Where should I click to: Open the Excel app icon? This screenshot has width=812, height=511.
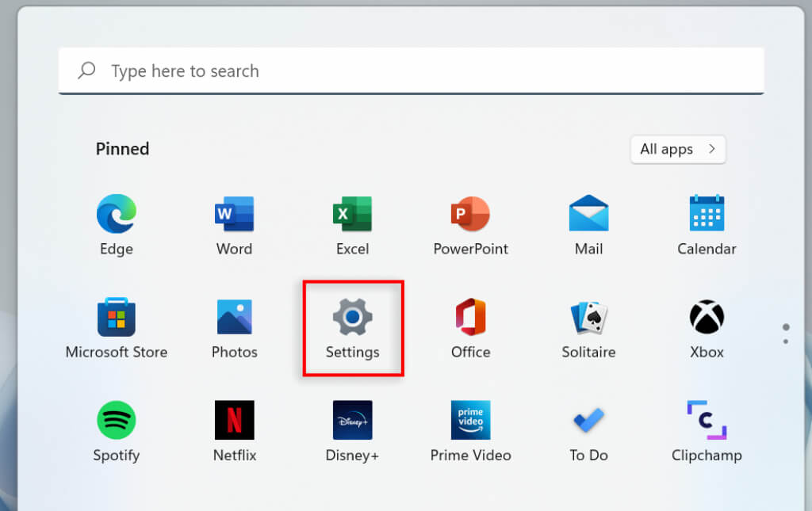coord(353,214)
